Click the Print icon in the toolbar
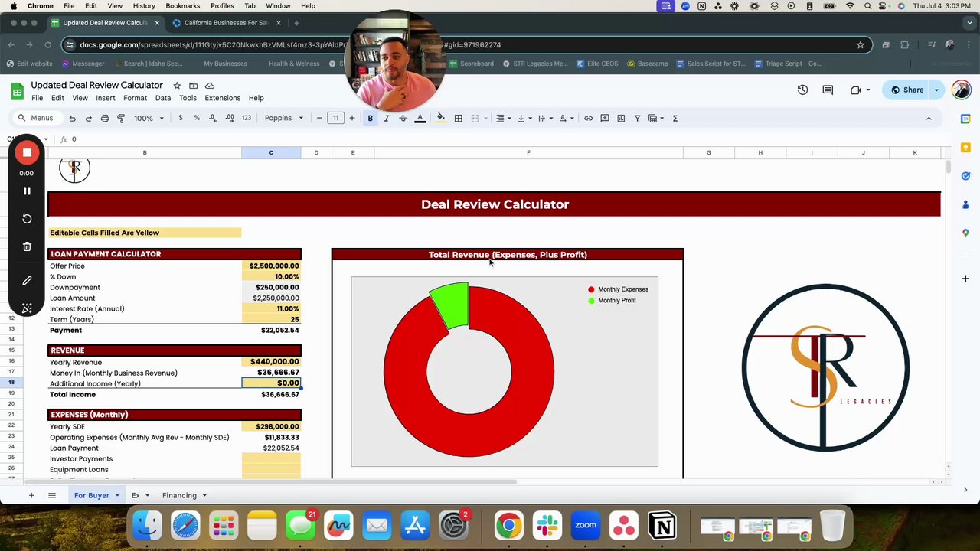980x551 pixels. click(x=105, y=118)
